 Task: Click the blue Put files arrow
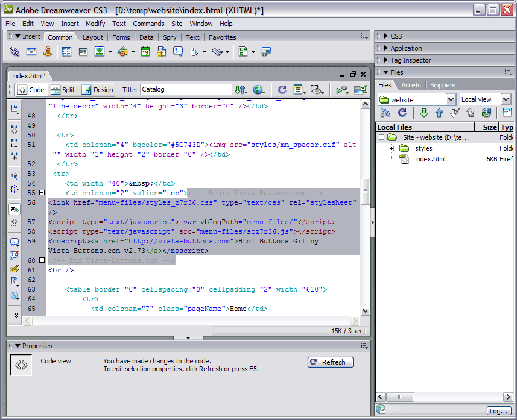click(x=439, y=113)
